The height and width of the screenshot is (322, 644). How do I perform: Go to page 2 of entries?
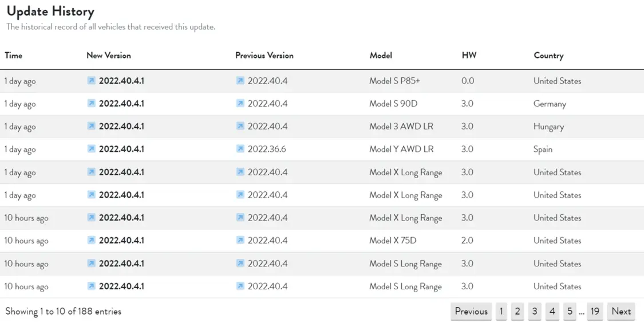point(517,311)
